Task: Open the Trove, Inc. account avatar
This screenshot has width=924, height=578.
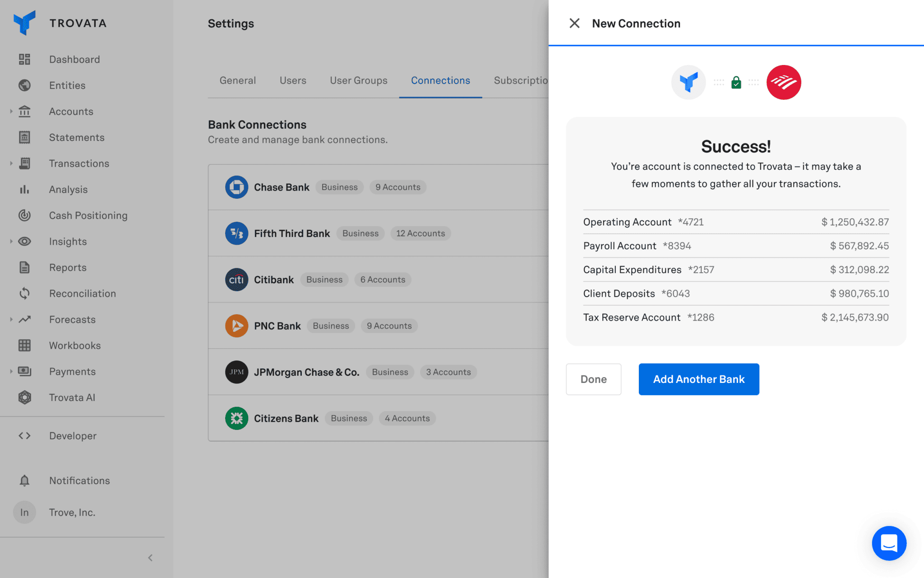Action: click(24, 513)
